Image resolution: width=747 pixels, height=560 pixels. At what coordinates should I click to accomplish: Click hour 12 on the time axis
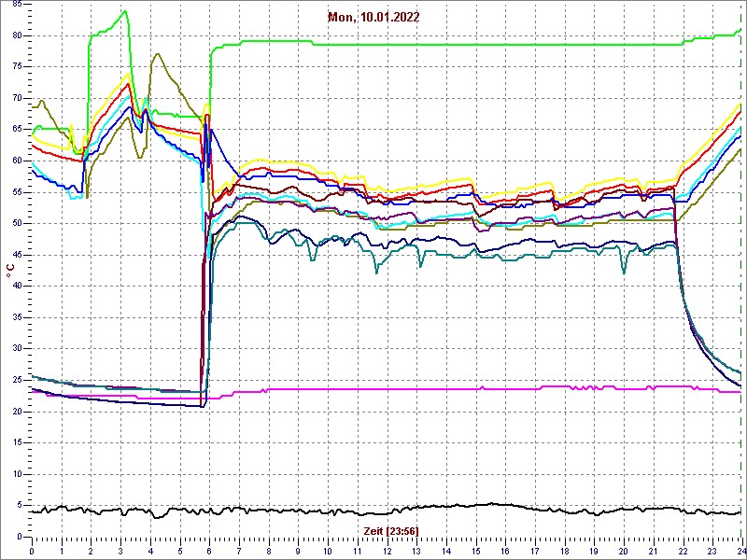pyautogui.click(x=387, y=550)
